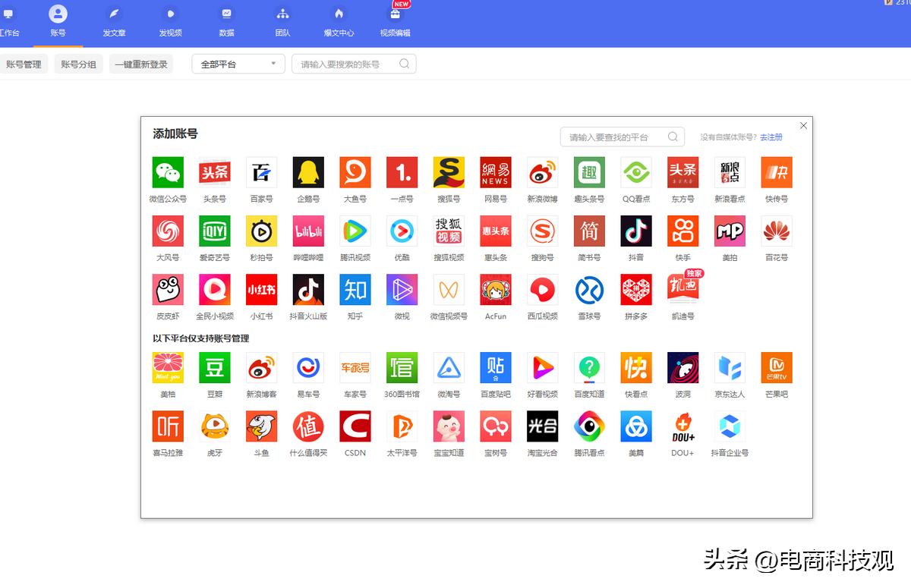Add a 西瓜视频 account
The width and height of the screenshot is (911, 588).
pos(542,289)
